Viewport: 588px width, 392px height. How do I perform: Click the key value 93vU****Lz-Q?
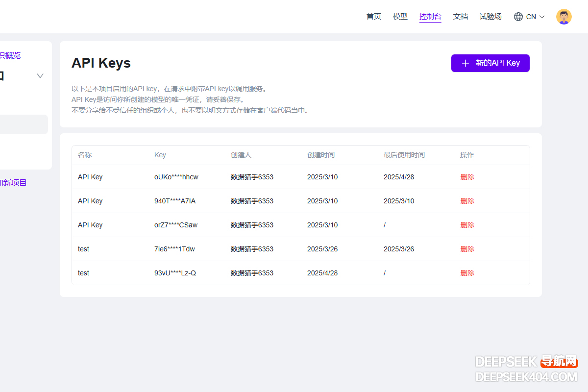(x=175, y=273)
